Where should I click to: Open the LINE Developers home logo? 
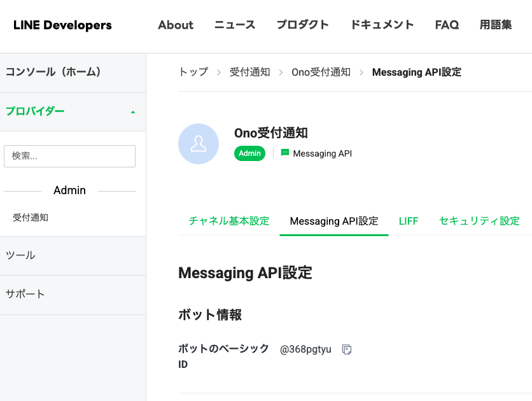(62, 25)
